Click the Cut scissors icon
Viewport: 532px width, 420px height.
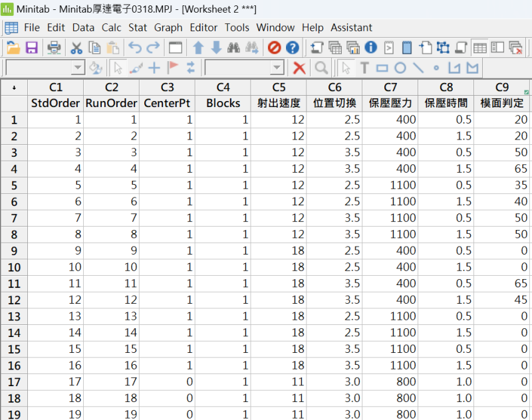(76, 48)
